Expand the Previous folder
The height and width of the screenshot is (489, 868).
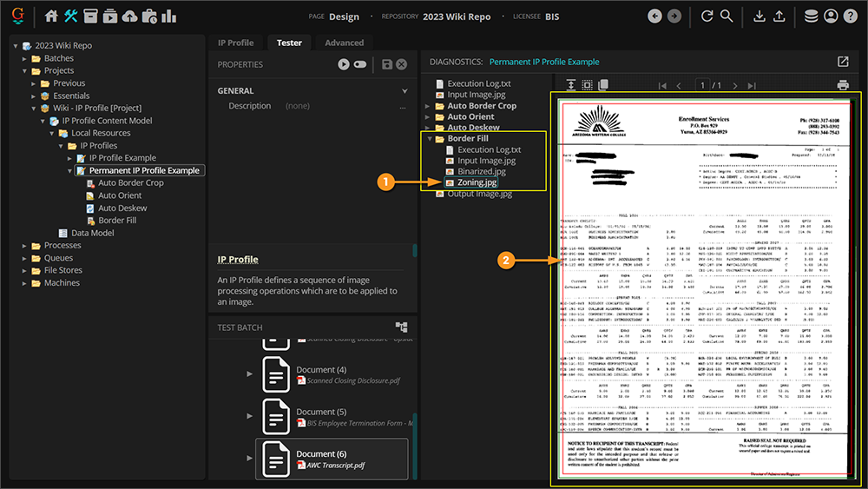tap(33, 83)
